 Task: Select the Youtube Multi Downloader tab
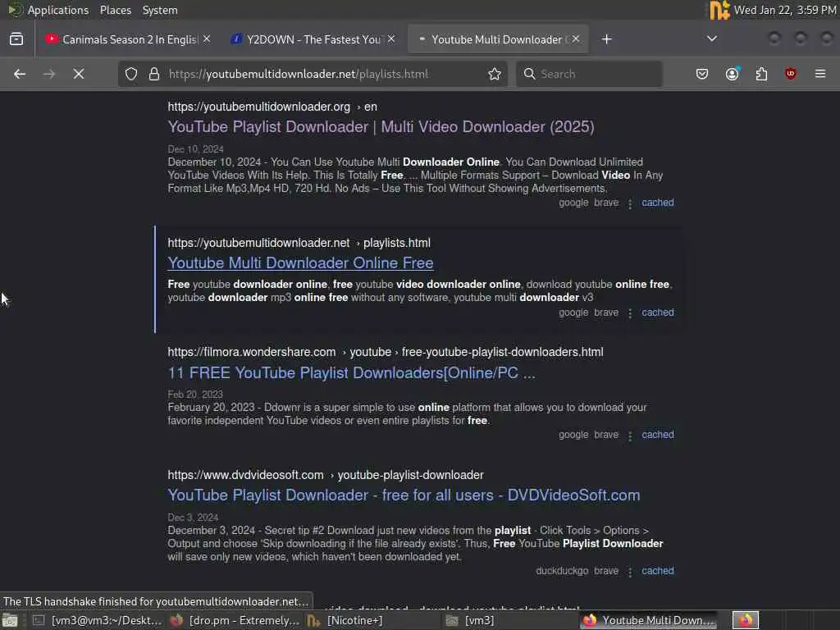click(498, 39)
